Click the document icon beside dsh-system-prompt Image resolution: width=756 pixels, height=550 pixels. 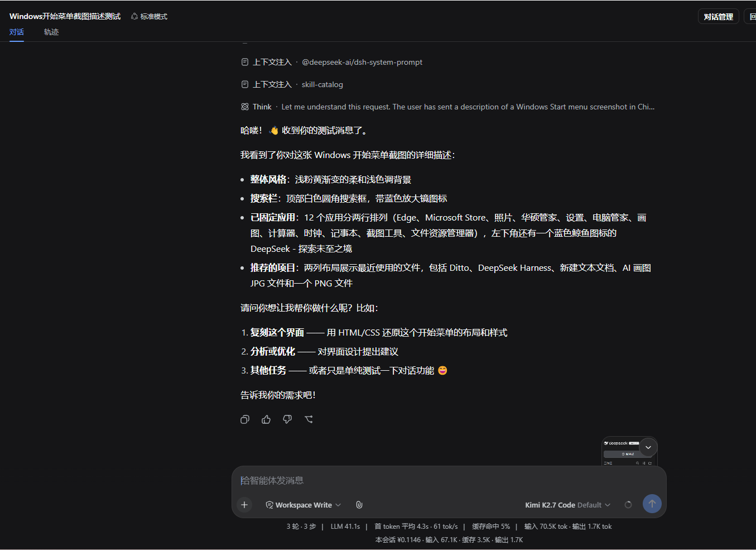[245, 62]
